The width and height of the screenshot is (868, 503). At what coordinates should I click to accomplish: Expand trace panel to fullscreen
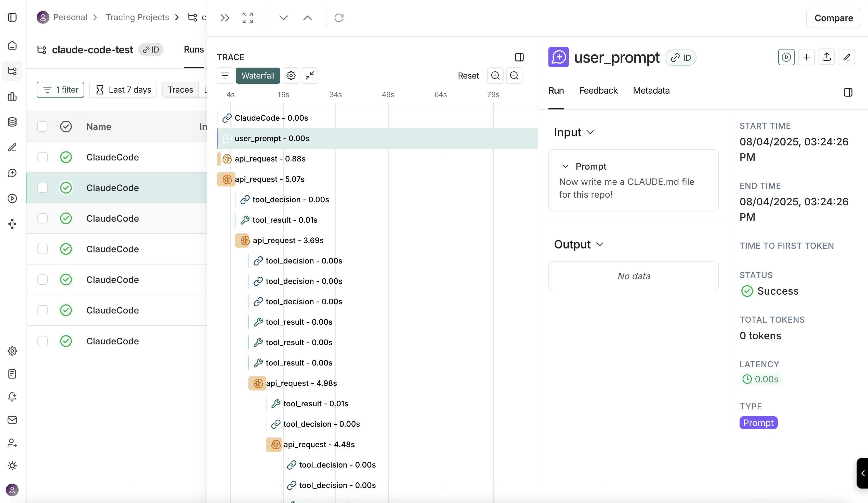[x=247, y=18]
